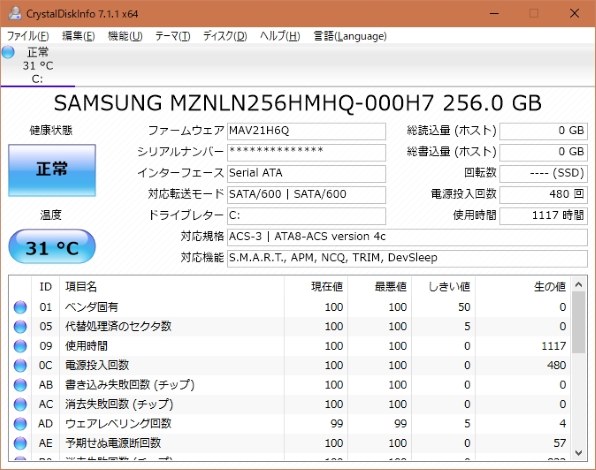The width and height of the screenshot is (596, 470).
Task: Select the ウェアレベリング回数 row
Action: coord(289,424)
